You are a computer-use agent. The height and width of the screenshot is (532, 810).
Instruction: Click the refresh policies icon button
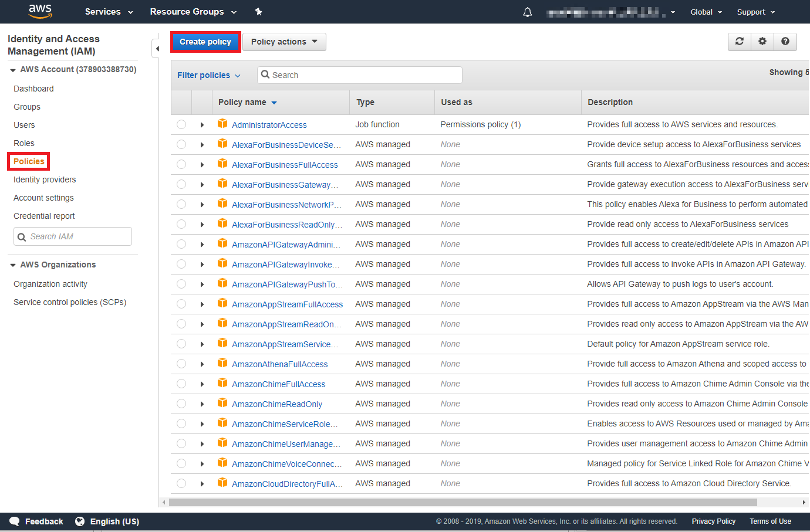[x=740, y=42]
